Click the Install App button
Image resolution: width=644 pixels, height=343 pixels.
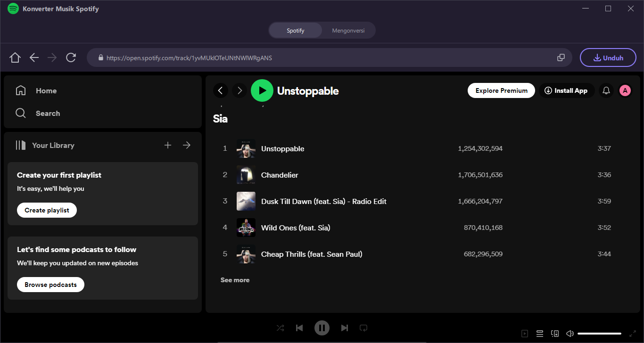[566, 90]
